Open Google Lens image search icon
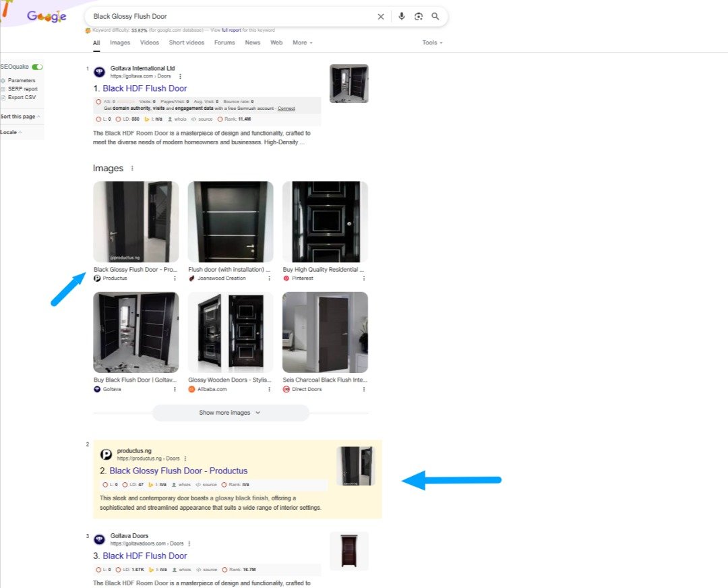This screenshot has width=728, height=588. click(419, 16)
